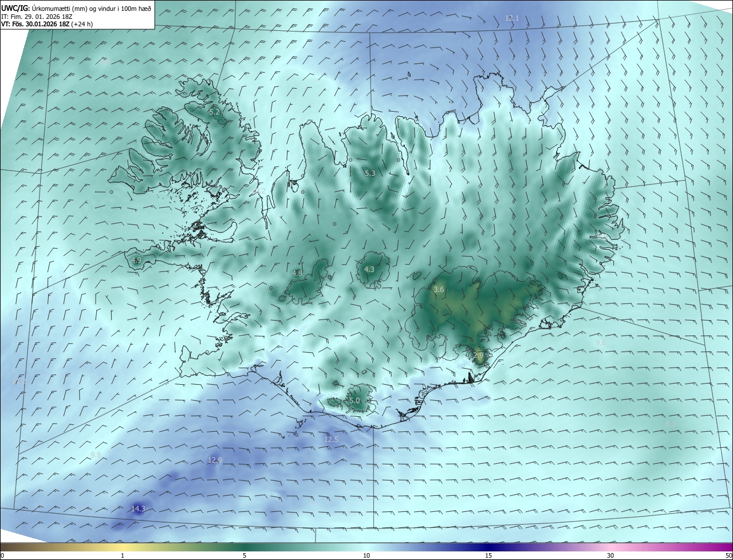Viewport: 733px width, 560px height.
Task: Click the 3.6 value on the large glacier
Action: point(439,290)
